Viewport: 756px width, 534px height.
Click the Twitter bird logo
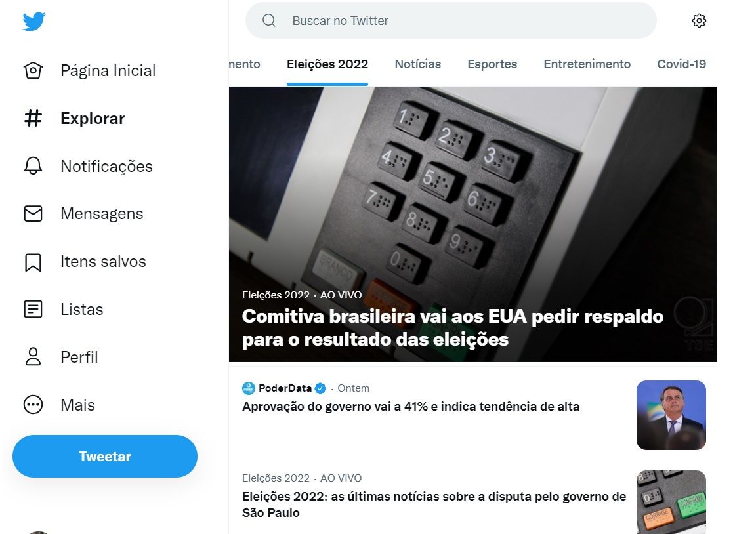(x=33, y=21)
